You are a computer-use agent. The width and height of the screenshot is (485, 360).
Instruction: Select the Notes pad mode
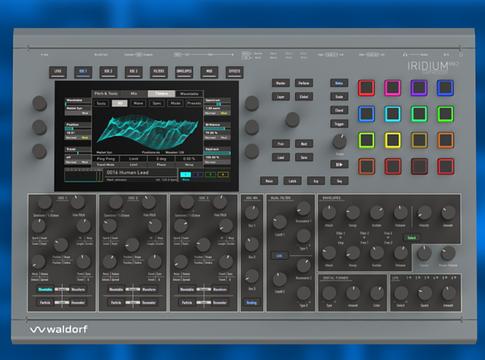click(339, 83)
